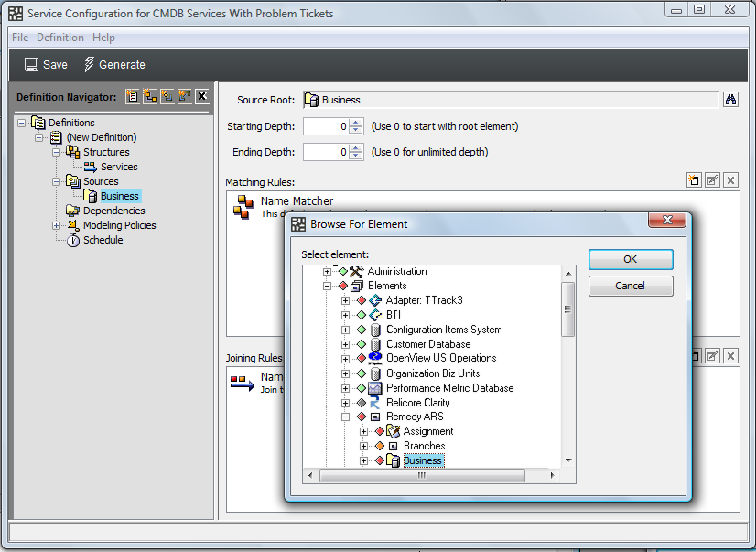Screen dimensions: 756x552
Task: Click horizontal scrollbar thumb in element tree
Action: pos(422,476)
